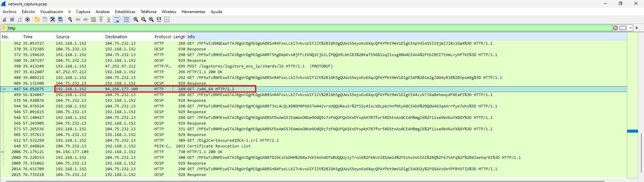This screenshot has width=644, height=182.
Task: Toggle auto-scroll during live capture
Action: click(x=117, y=20)
